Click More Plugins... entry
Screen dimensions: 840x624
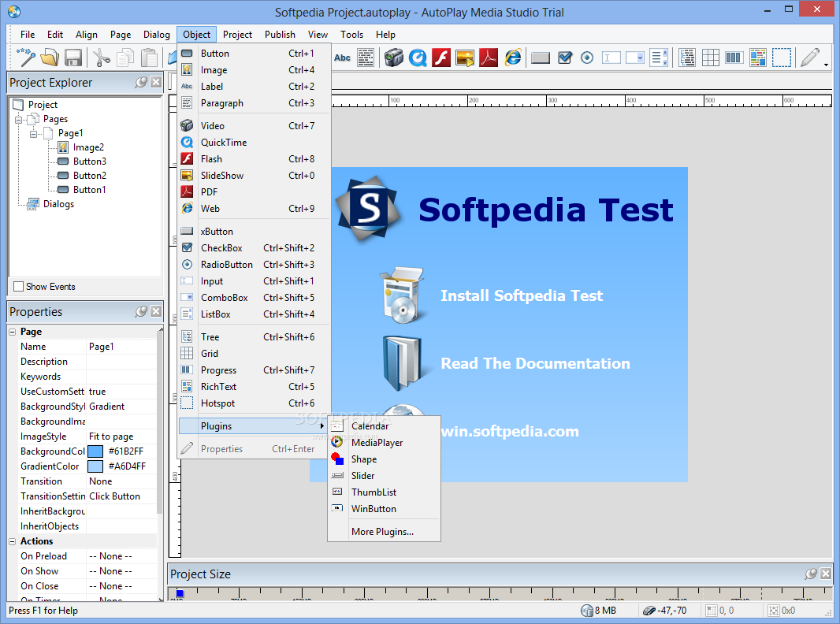click(384, 532)
